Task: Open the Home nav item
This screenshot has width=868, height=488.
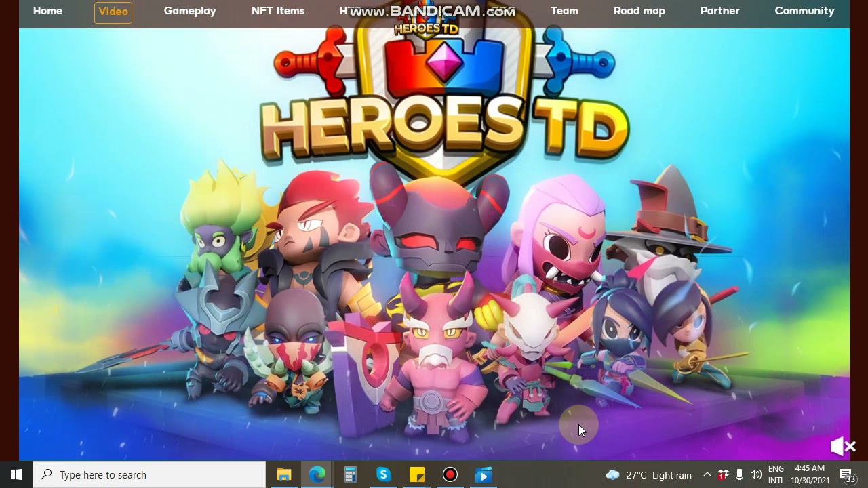Action: pos(47,11)
